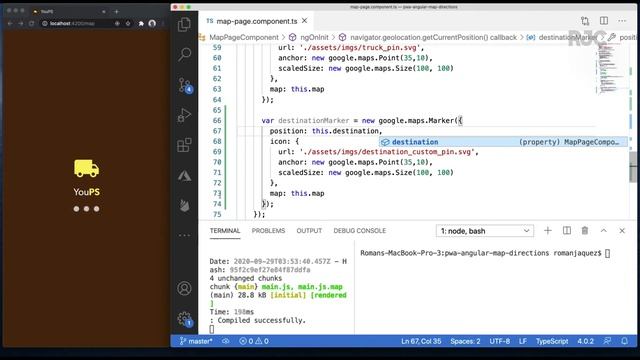The width and height of the screenshot is (640, 360).
Task: Click the editor vertical scrollbar thumb
Action: [x=633, y=167]
